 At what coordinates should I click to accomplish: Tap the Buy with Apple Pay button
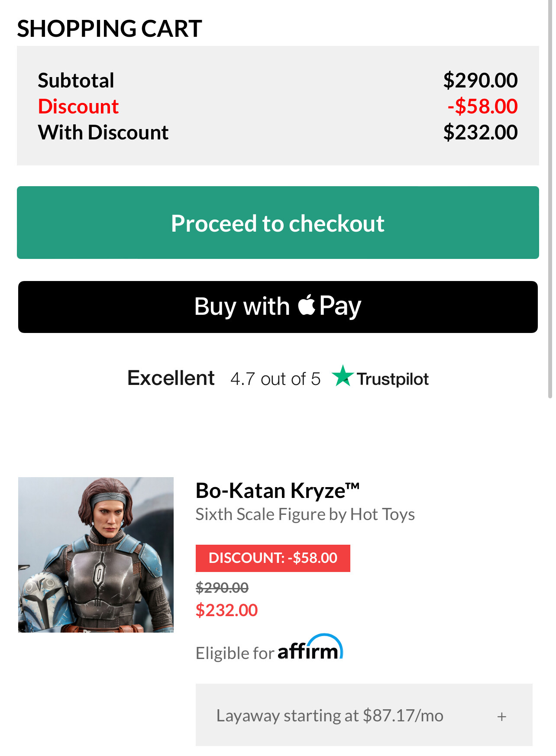tap(278, 307)
